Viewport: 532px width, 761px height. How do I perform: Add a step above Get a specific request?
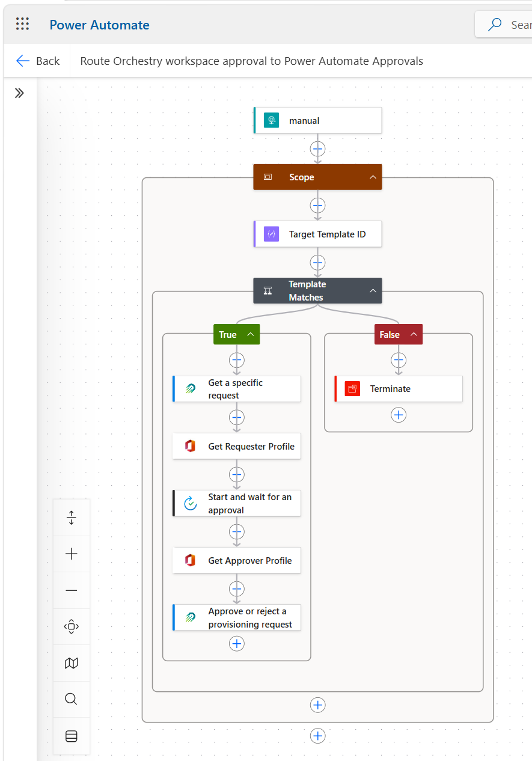(236, 360)
